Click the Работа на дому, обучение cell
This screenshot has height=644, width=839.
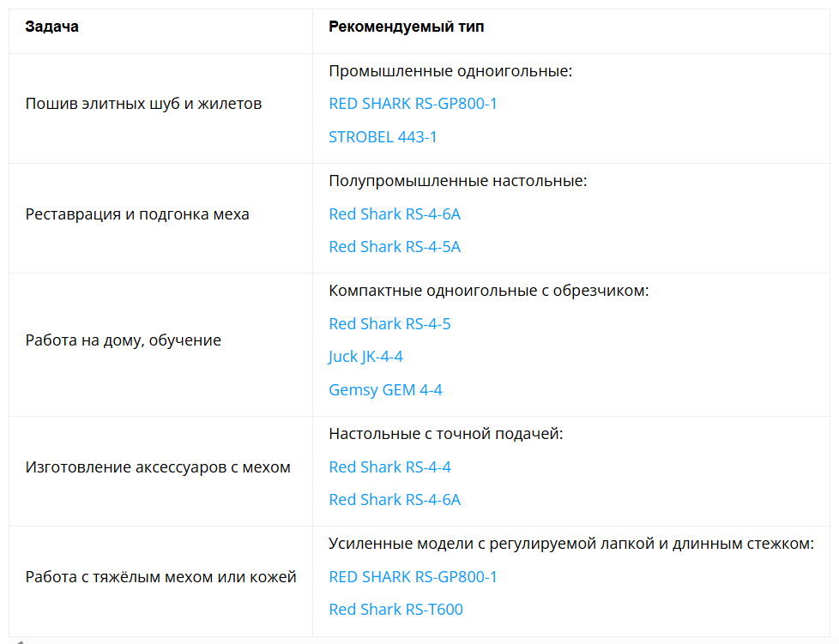tap(124, 340)
